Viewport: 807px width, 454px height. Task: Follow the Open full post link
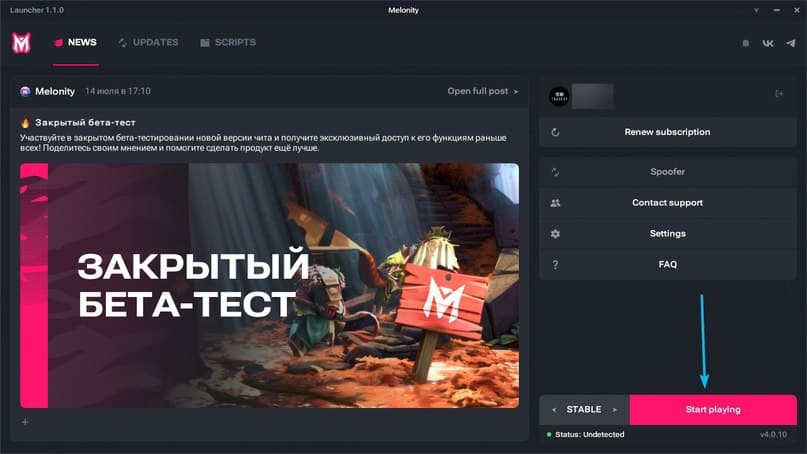click(x=483, y=91)
